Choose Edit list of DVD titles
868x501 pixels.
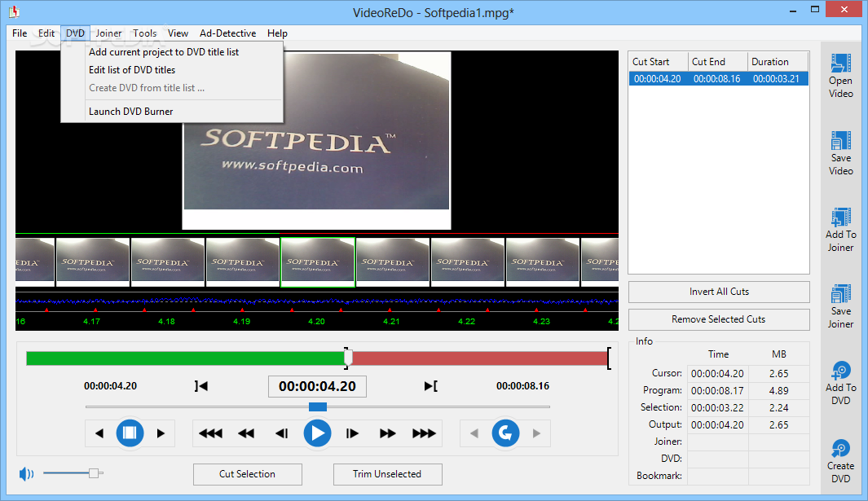point(132,70)
